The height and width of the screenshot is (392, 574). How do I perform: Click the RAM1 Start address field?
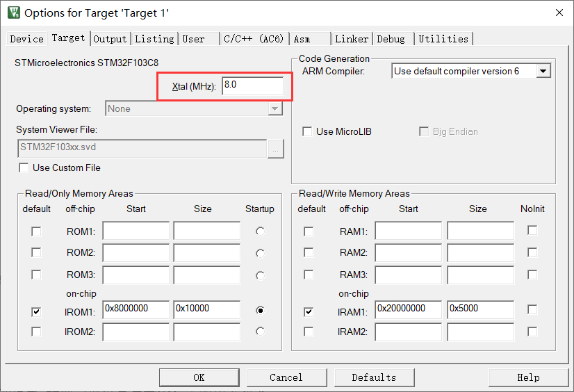coord(408,230)
